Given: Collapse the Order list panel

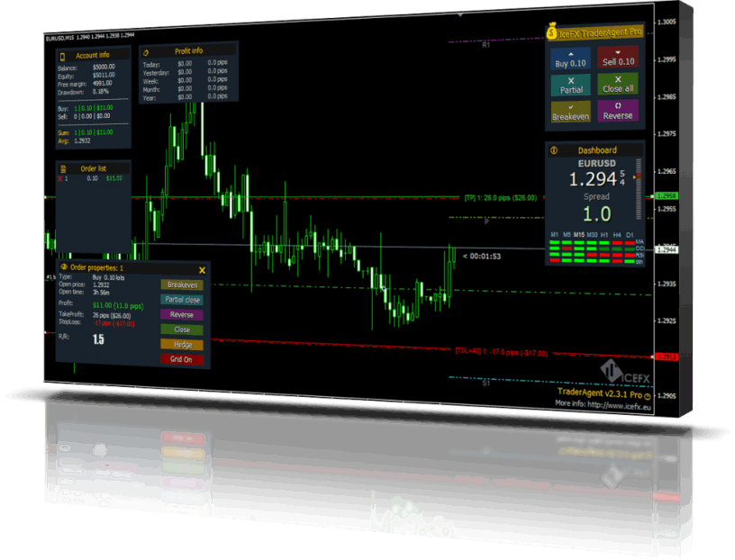Looking at the screenshot, I should coord(93,168).
